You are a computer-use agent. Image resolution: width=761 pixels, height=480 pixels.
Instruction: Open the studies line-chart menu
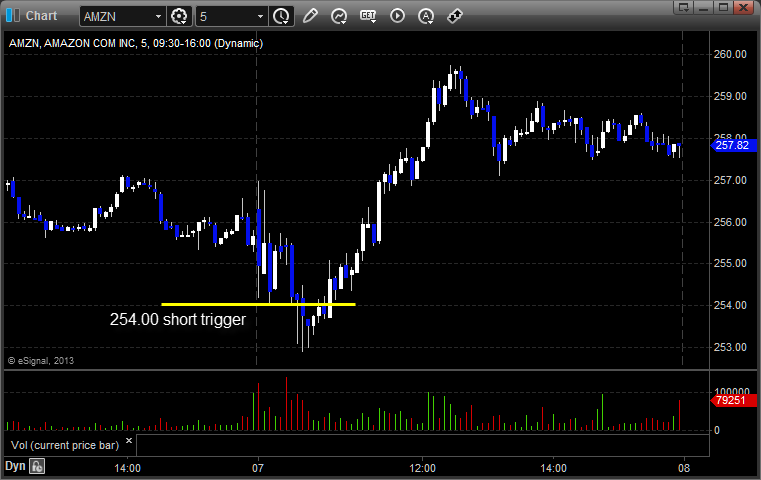[x=339, y=16]
